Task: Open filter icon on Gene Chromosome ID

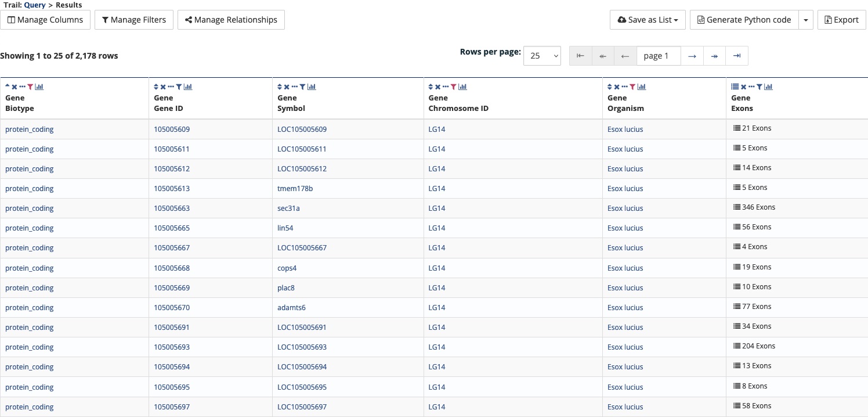Action: coord(454,87)
